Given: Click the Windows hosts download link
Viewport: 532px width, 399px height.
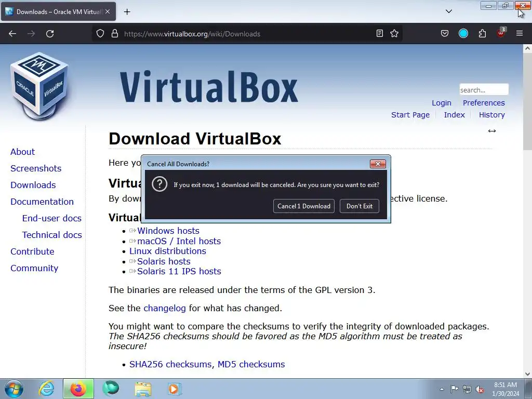Looking at the screenshot, I should [168, 231].
